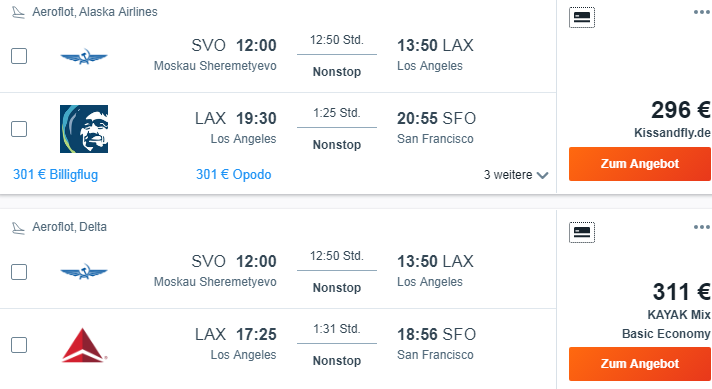Viewport: 712px width, 389px height.
Task: Click the payment card icon above 311 €
Action: [x=582, y=232]
